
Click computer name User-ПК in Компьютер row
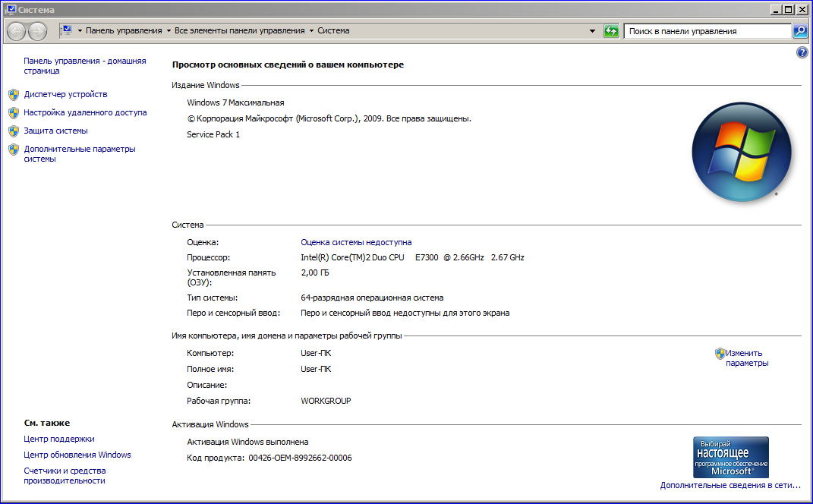coord(316,353)
